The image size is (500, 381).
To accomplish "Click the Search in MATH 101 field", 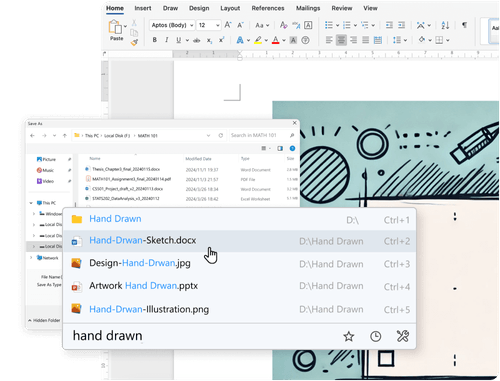I will [x=262, y=135].
